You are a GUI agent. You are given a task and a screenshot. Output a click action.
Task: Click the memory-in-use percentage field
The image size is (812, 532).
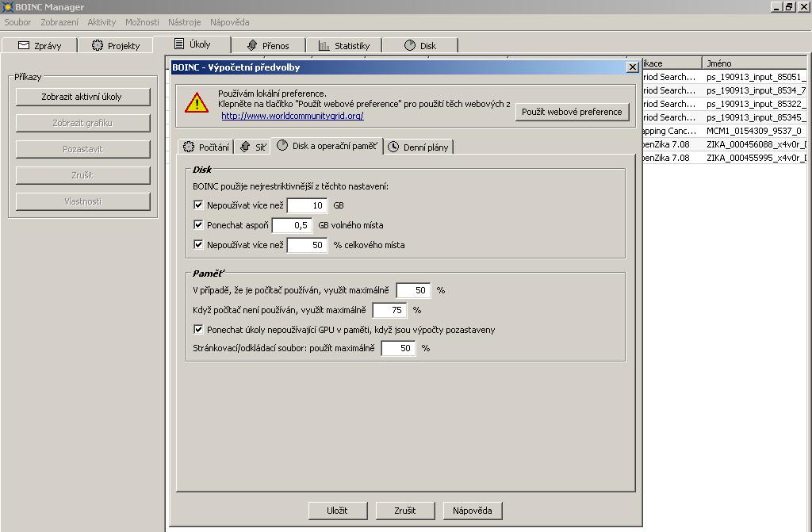point(413,290)
